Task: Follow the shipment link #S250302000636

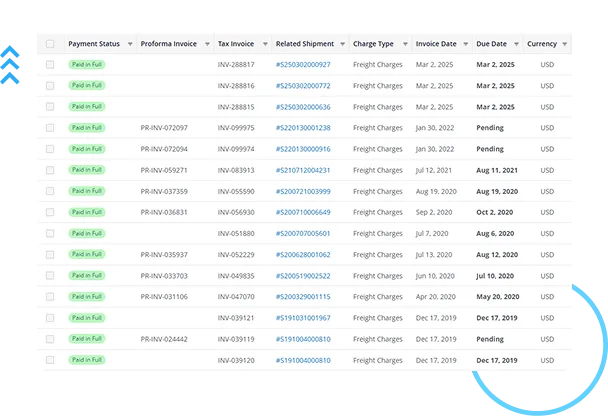Action: tap(303, 107)
